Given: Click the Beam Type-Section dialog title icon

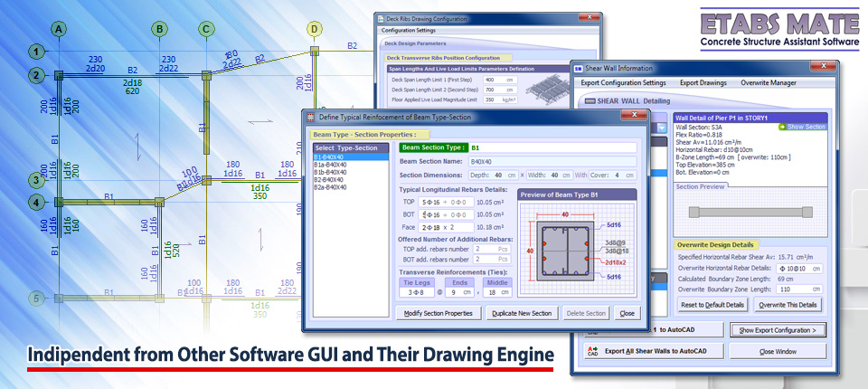Looking at the screenshot, I should 310,117.
